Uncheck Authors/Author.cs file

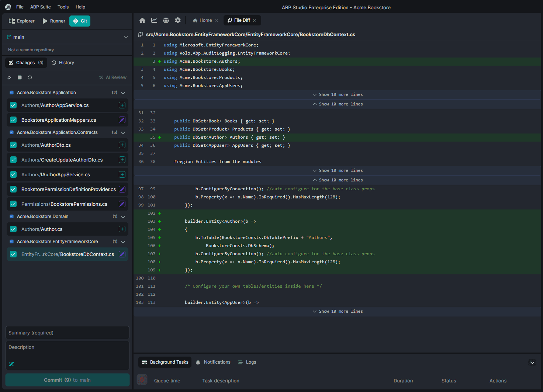13,229
